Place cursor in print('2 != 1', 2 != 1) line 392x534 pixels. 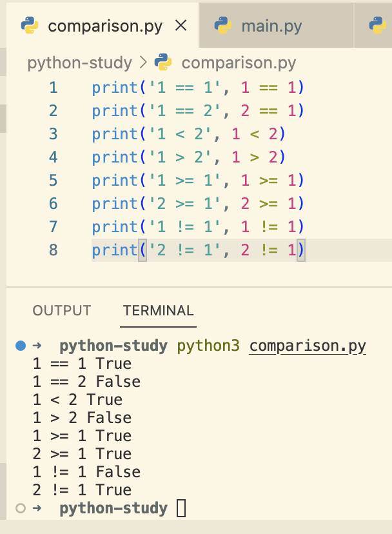[197, 250]
